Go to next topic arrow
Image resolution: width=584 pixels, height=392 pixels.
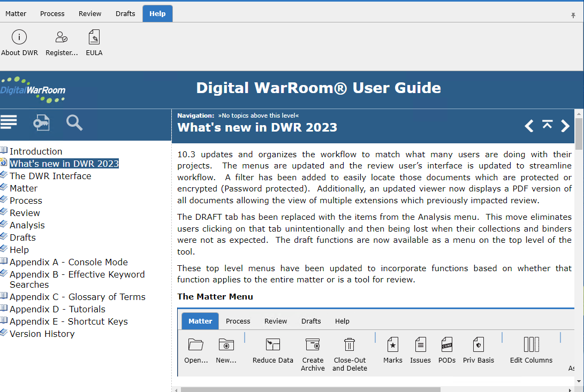point(565,126)
